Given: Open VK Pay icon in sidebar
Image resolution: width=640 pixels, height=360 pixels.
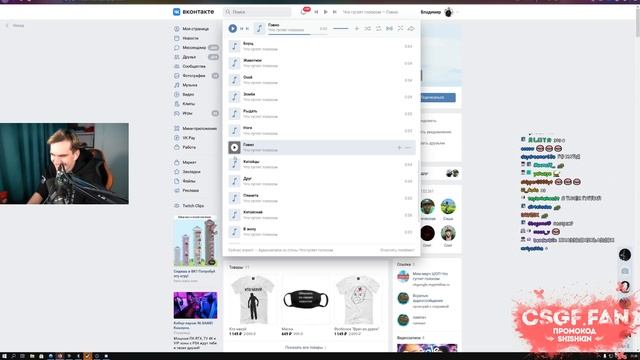Looking at the screenshot, I should pyautogui.click(x=177, y=138).
